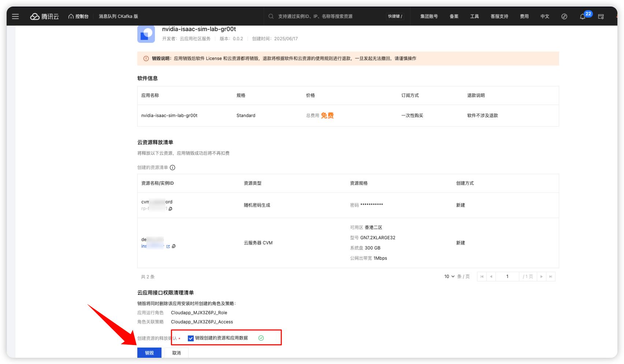Go to next page of resource list

pos(542,277)
